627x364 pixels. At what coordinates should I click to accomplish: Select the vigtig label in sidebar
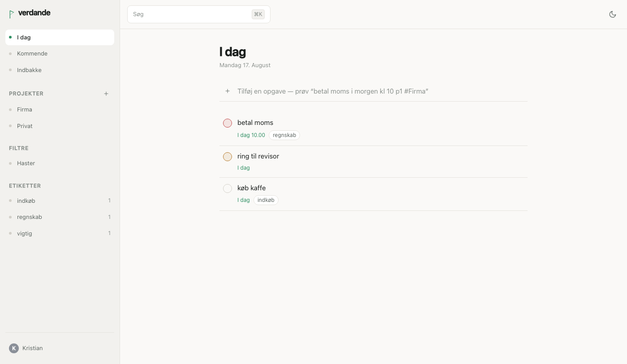pos(60,233)
